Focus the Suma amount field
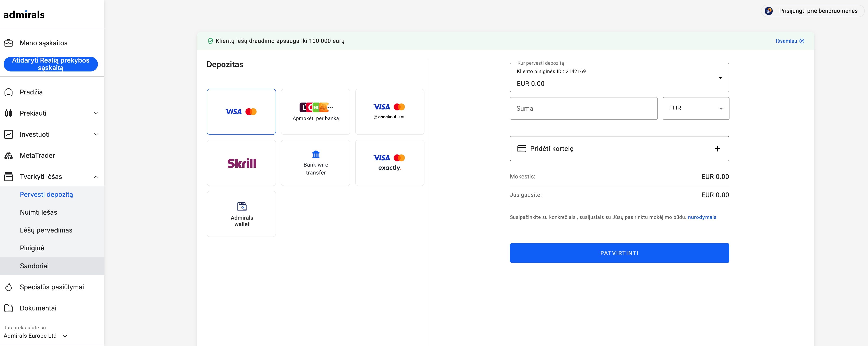 point(584,108)
